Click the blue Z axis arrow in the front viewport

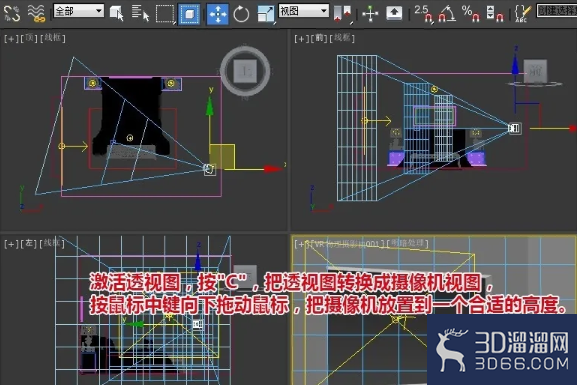pos(515,65)
